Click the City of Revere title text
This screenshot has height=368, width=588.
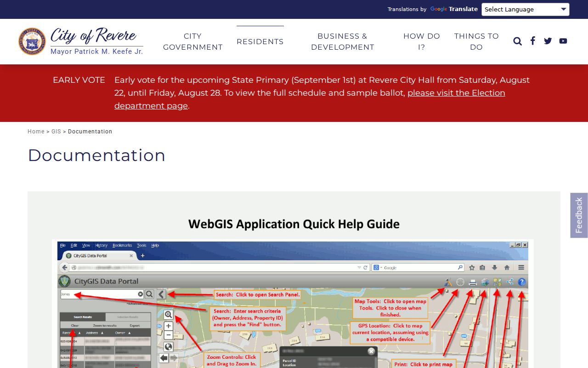click(x=93, y=35)
